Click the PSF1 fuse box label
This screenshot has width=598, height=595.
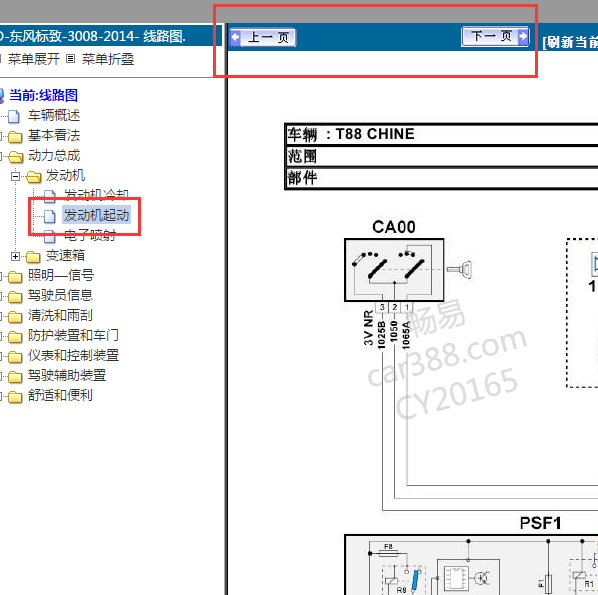[540, 523]
